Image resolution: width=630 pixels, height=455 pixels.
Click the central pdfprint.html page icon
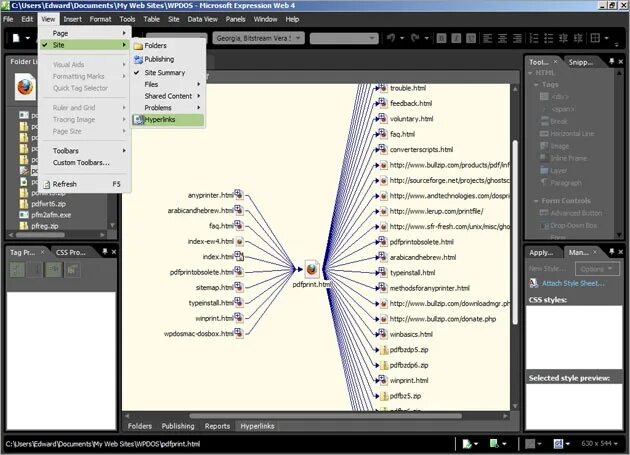pyautogui.click(x=312, y=269)
